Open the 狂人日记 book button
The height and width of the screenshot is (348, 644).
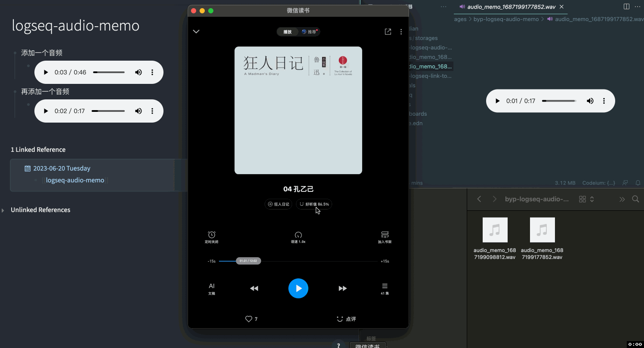(x=279, y=204)
